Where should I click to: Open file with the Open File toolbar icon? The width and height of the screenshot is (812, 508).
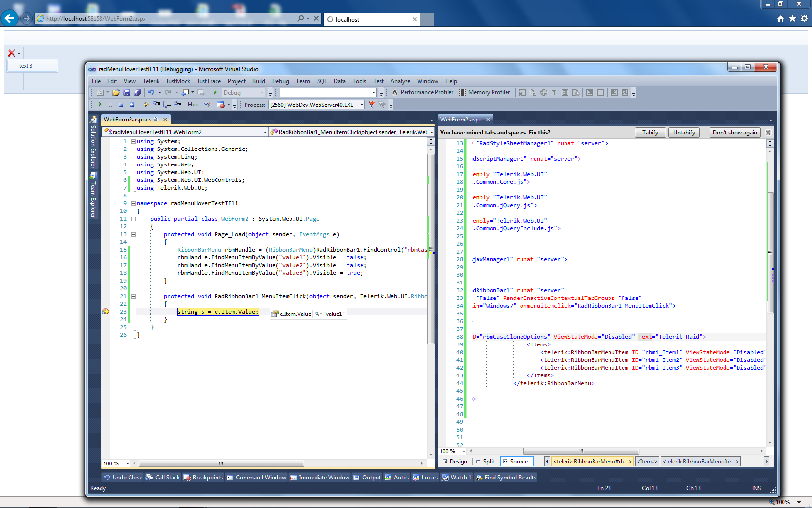click(116, 92)
